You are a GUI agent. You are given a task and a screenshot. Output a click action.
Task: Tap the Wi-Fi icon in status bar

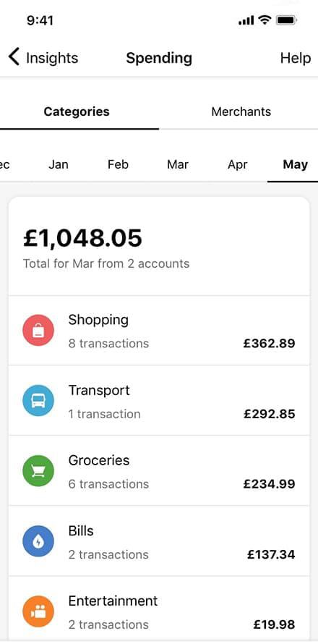(265, 20)
